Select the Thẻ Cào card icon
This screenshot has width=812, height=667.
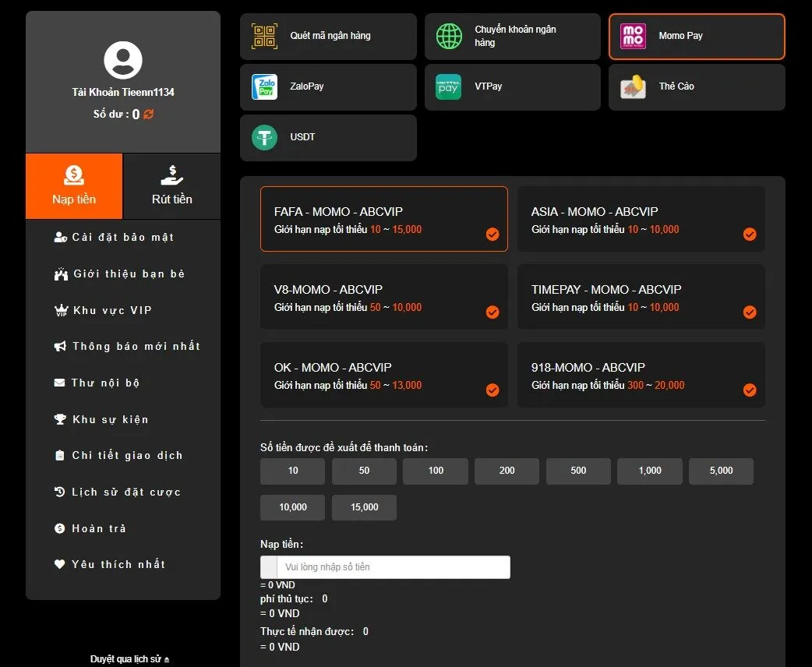click(633, 86)
